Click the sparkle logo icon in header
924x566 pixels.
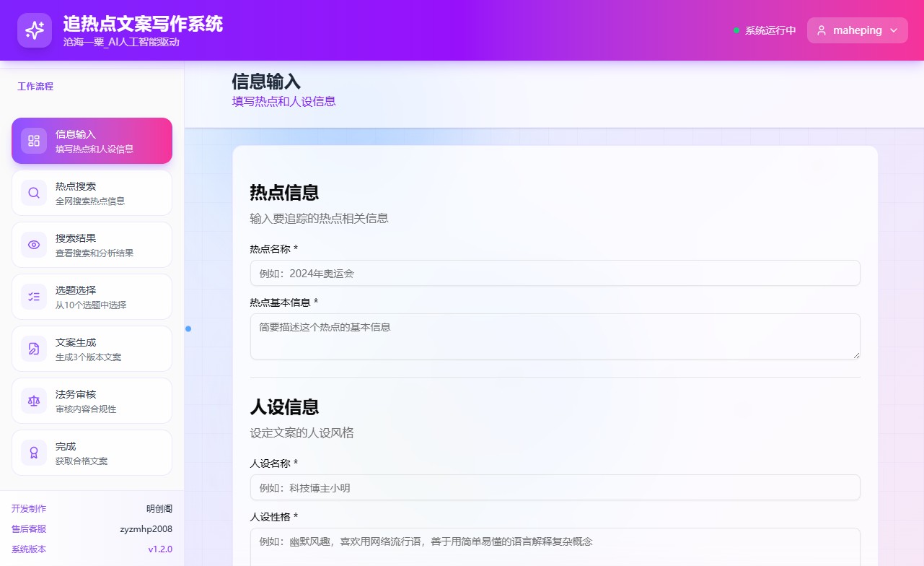(x=35, y=30)
